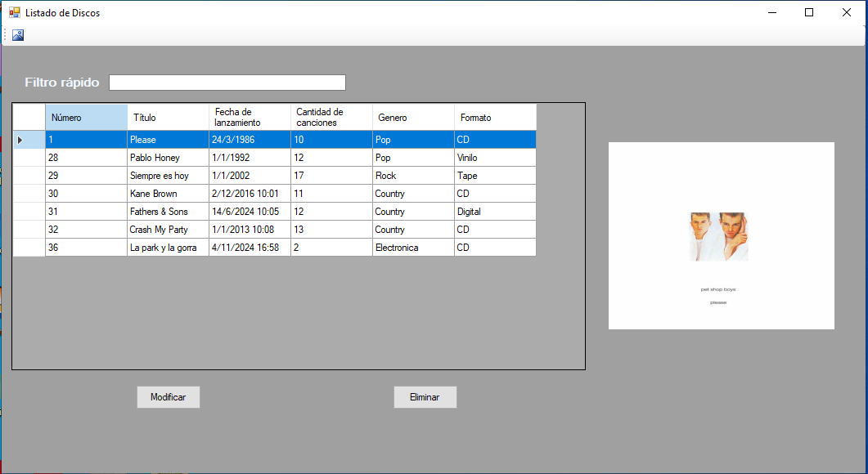Viewport: 868px width, 474px height.
Task: Minimize the Listado de Discos window
Action: [x=771, y=12]
